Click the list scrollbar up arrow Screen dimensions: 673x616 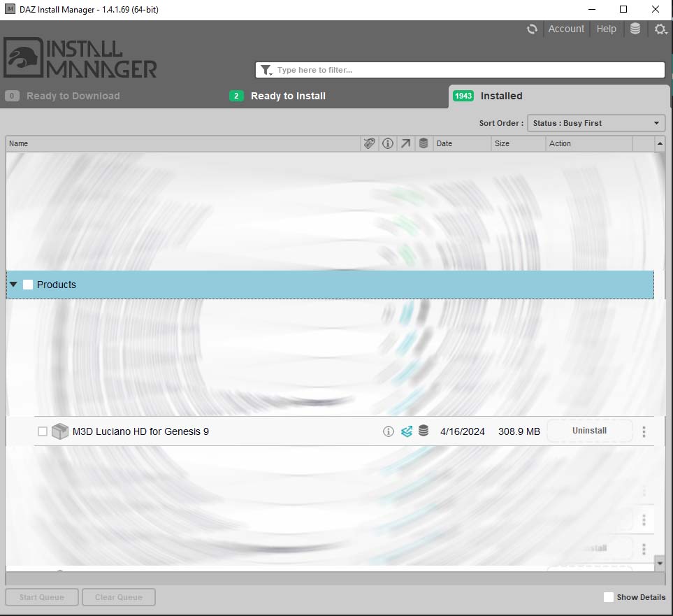660,143
